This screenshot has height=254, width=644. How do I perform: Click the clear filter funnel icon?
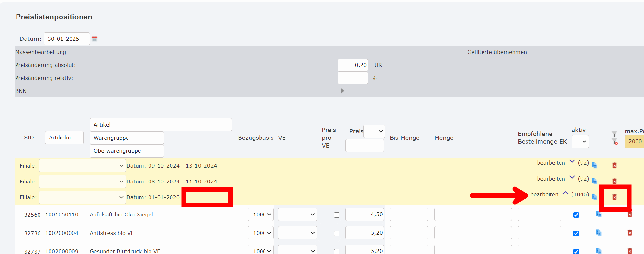click(x=615, y=142)
